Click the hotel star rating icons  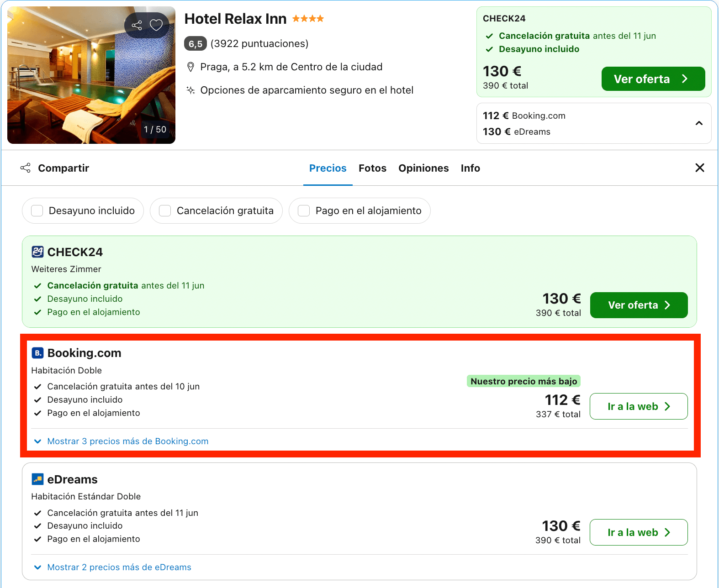(x=308, y=19)
